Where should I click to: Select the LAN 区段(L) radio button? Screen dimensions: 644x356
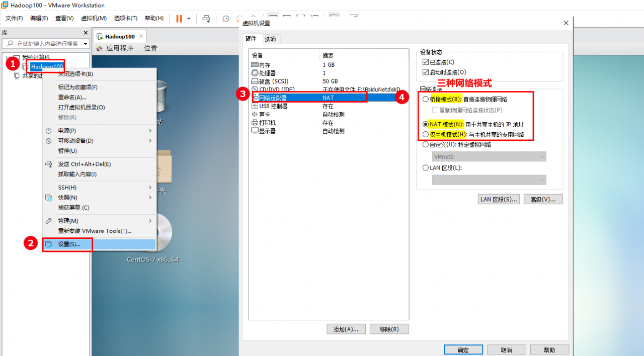tap(426, 168)
